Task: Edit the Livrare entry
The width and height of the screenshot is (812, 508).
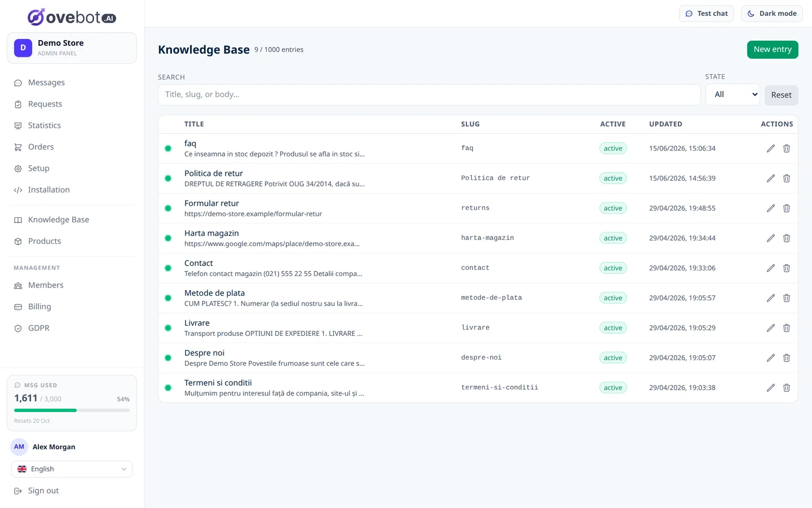Action: [x=771, y=328]
